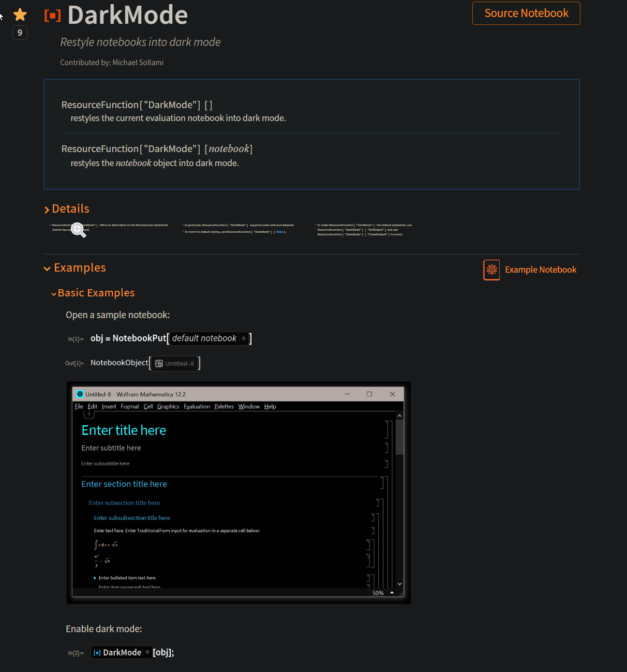Image resolution: width=627 pixels, height=672 pixels.
Task: Click the DarkMode resource function bracket icon
Action: (x=97, y=653)
